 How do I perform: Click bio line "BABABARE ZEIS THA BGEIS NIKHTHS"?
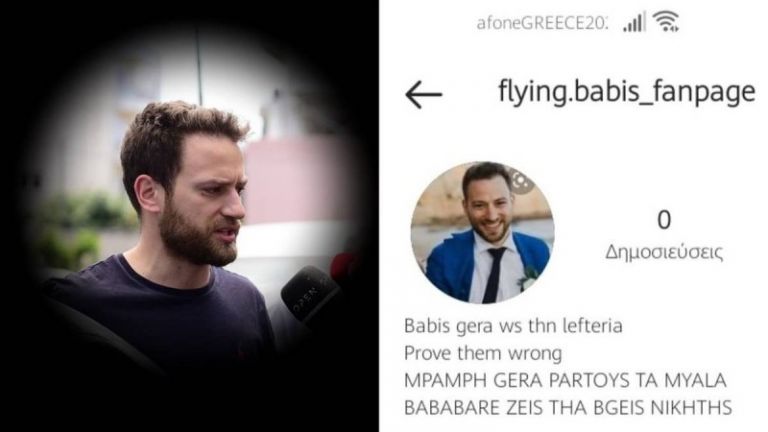coord(568,408)
